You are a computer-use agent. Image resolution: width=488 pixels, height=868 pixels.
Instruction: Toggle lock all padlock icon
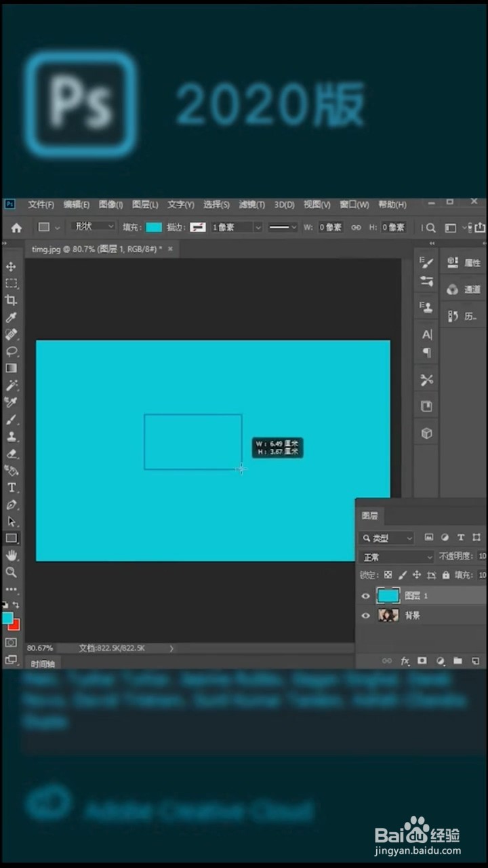pos(445,575)
